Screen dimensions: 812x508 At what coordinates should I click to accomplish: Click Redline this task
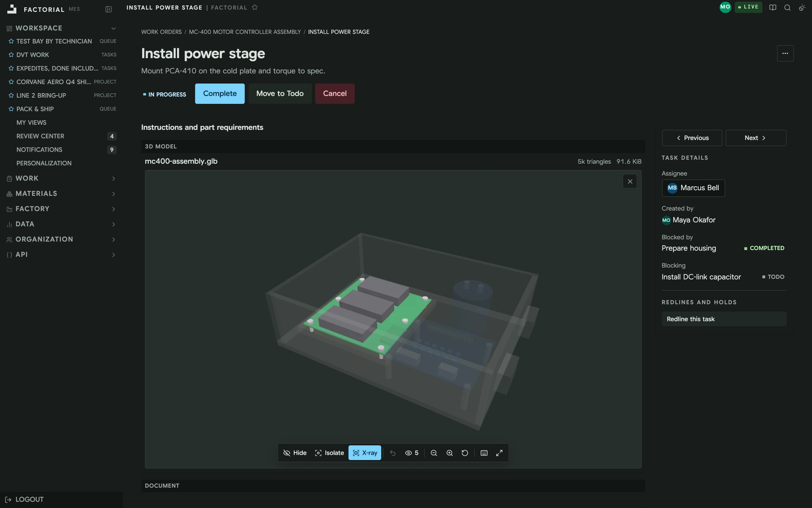click(724, 319)
